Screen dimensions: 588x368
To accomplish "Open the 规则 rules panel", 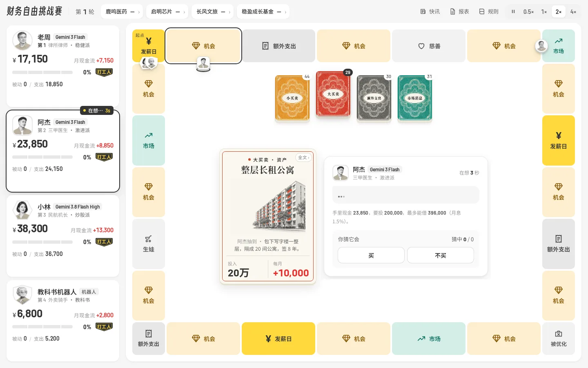I will (489, 11).
